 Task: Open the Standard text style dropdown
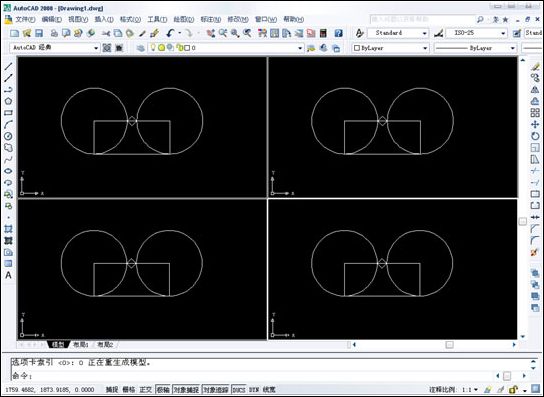[398, 33]
